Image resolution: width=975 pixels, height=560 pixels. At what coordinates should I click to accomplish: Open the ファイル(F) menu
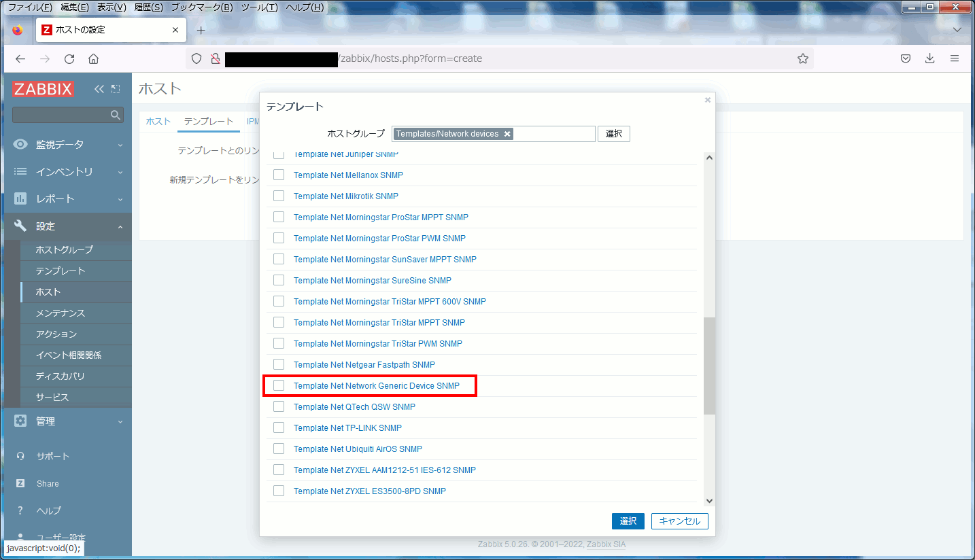pyautogui.click(x=30, y=7)
